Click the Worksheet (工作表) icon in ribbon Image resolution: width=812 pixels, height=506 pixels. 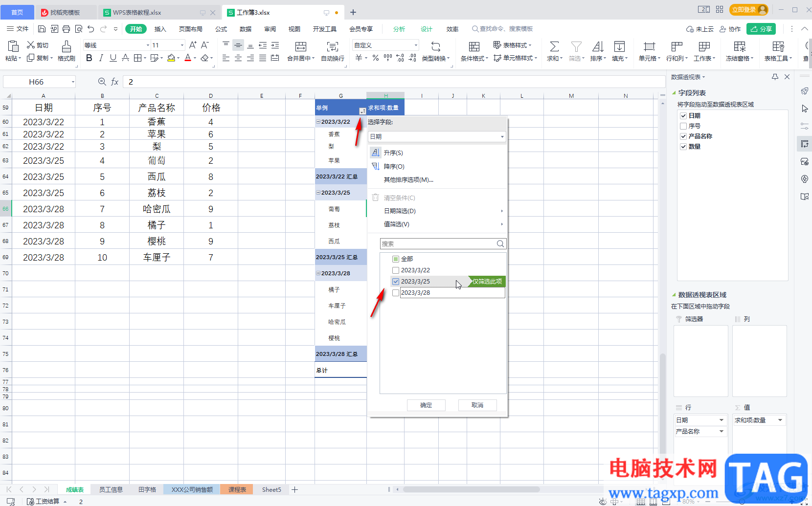pos(704,46)
